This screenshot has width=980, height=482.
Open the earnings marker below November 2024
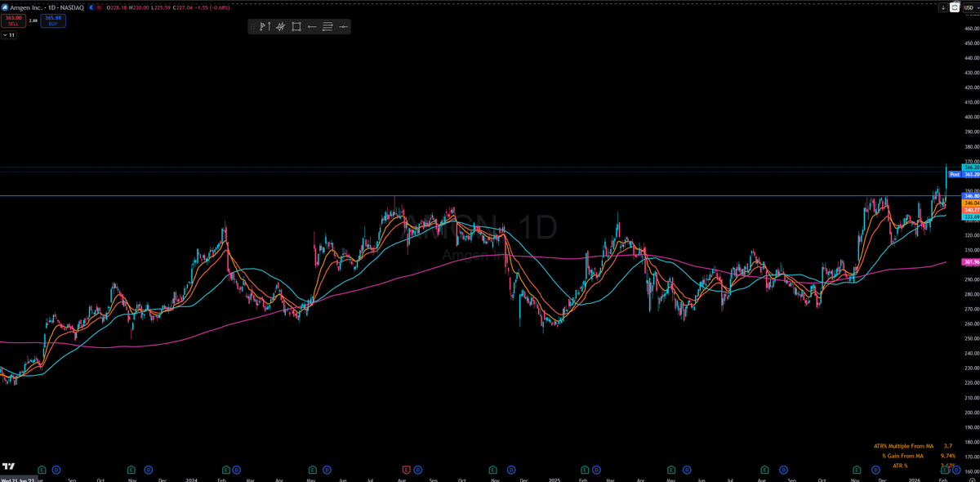(492, 470)
